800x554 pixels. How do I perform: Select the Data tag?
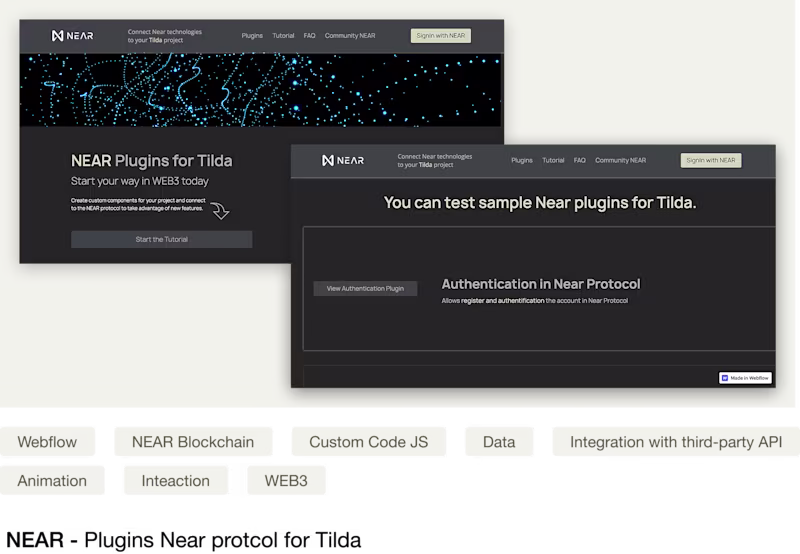tap(499, 442)
